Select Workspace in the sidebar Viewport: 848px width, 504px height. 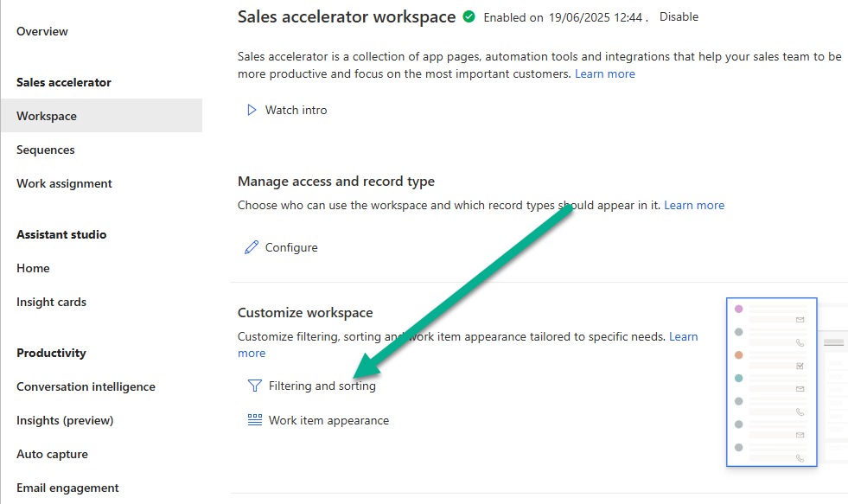pyautogui.click(x=47, y=116)
